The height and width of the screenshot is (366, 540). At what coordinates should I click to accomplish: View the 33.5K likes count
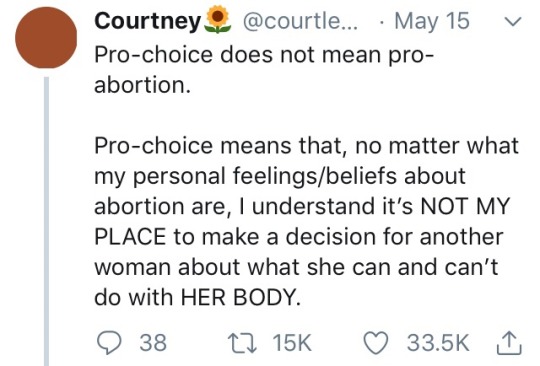click(438, 343)
